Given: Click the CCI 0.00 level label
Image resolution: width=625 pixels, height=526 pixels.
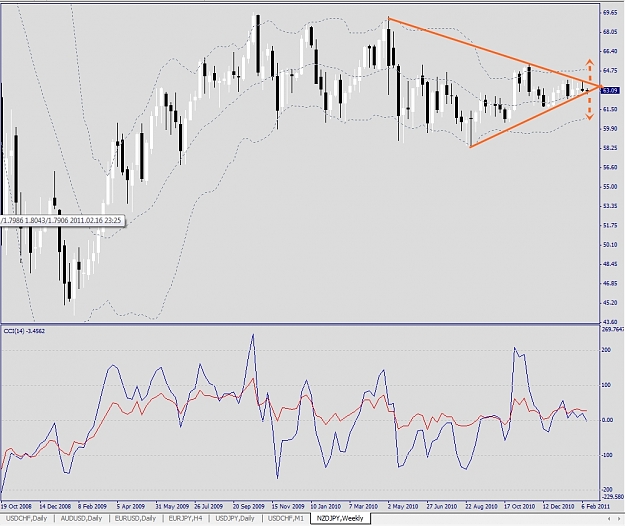Looking at the screenshot, I should 607,420.
